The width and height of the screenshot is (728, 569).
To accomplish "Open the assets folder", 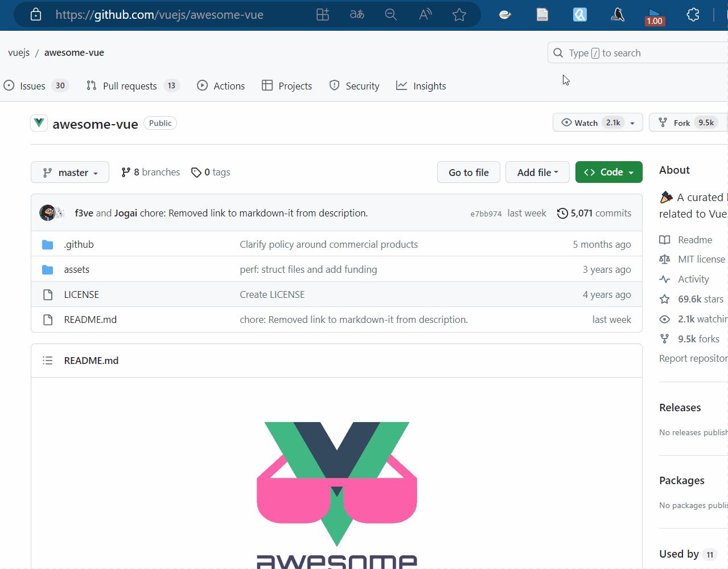I will [x=76, y=269].
